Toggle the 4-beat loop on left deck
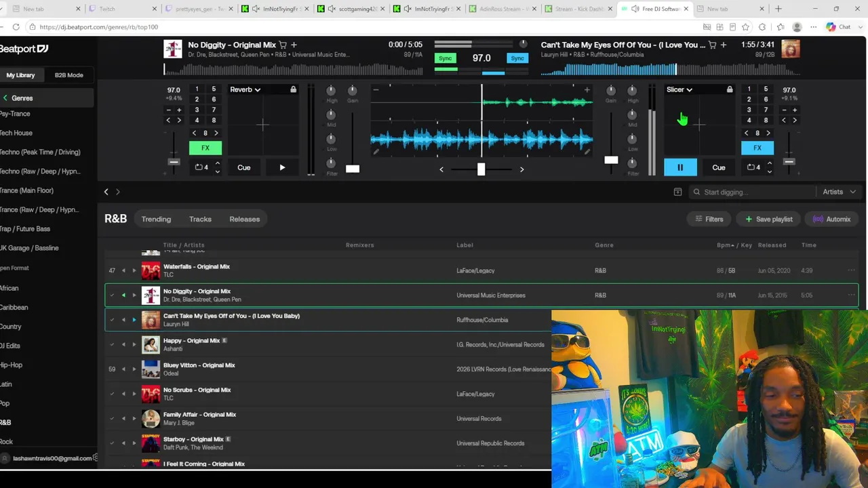This screenshot has width=868, height=488. 201,167
